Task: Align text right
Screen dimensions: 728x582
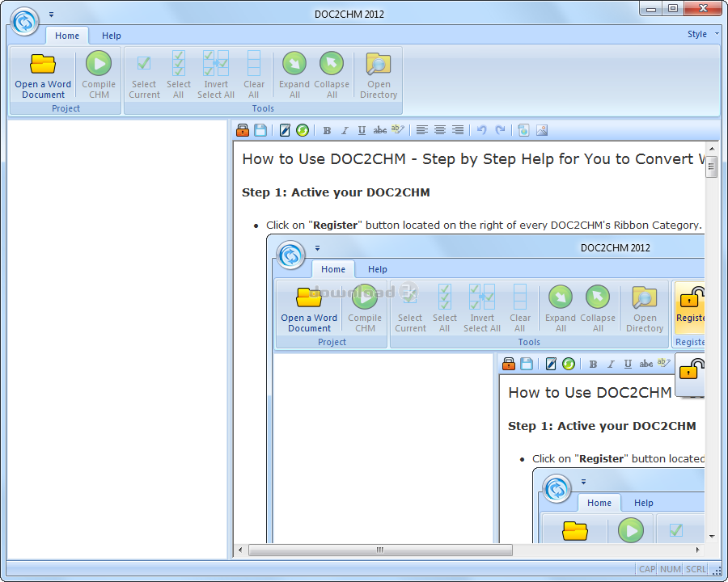Action: 458,130
